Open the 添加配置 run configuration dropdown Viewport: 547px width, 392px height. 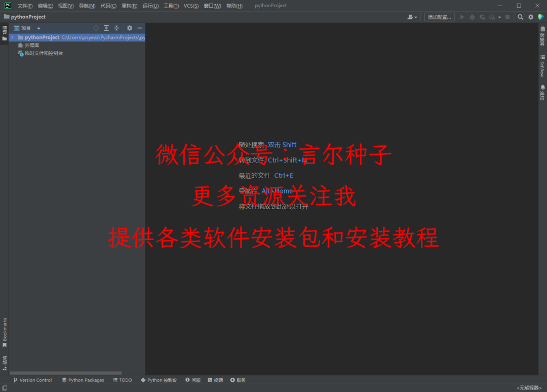tap(439, 17)
